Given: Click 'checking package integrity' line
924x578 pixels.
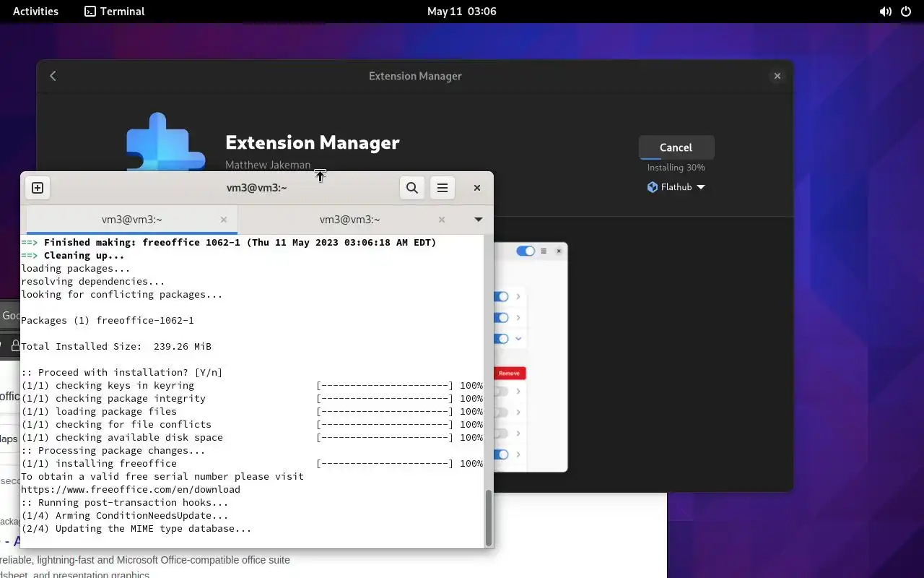Looking at the screenshot, I should point(252,398).
